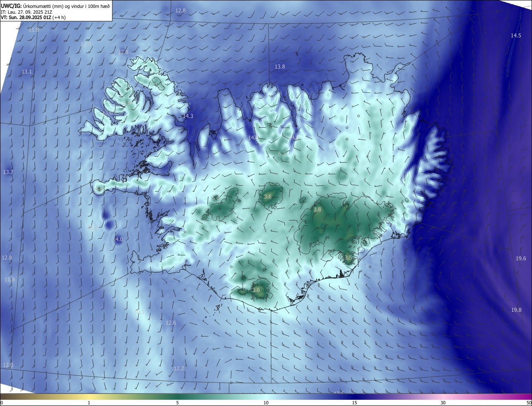Click the colorbar tick label 1

(x=89, y=403)
